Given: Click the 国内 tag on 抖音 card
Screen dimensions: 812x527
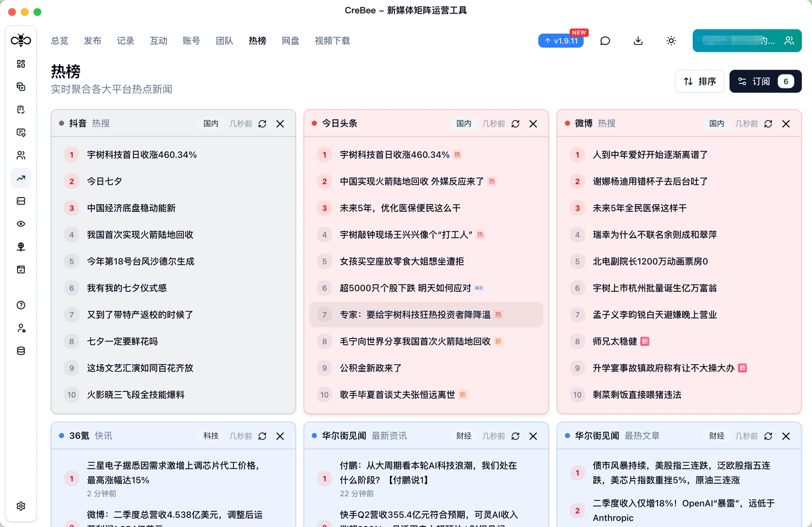Looking at the screenshot, I should (211, 123).
